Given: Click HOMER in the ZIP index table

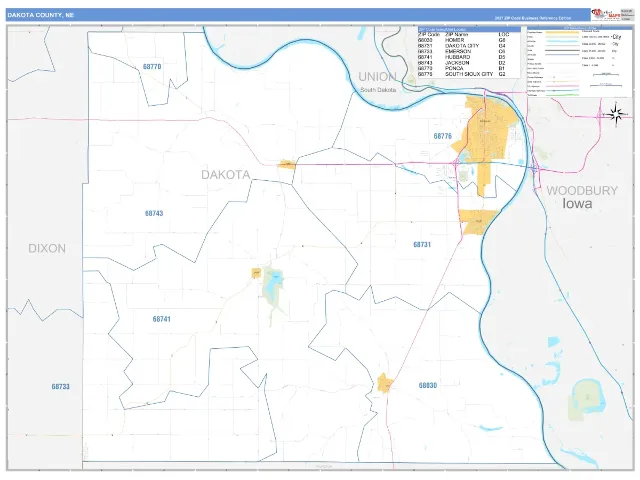Looking at the screenshot, I should point(454,40).
